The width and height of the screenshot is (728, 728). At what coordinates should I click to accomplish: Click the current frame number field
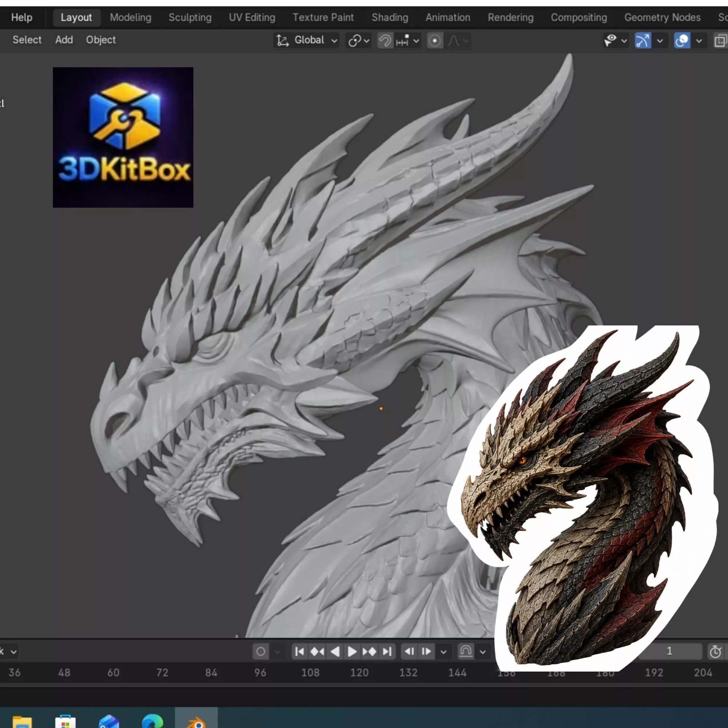(670, 652)
